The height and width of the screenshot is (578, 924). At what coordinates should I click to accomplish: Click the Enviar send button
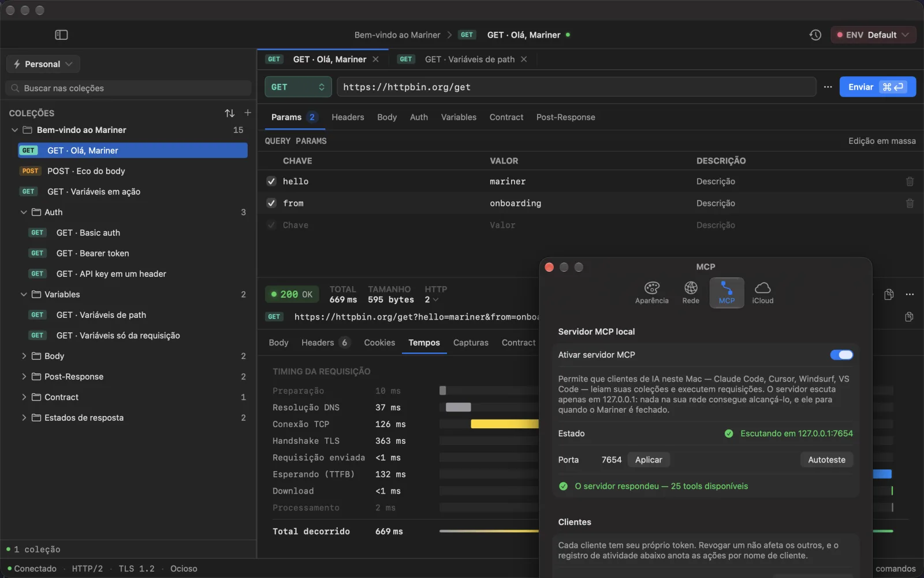(877, 87)
